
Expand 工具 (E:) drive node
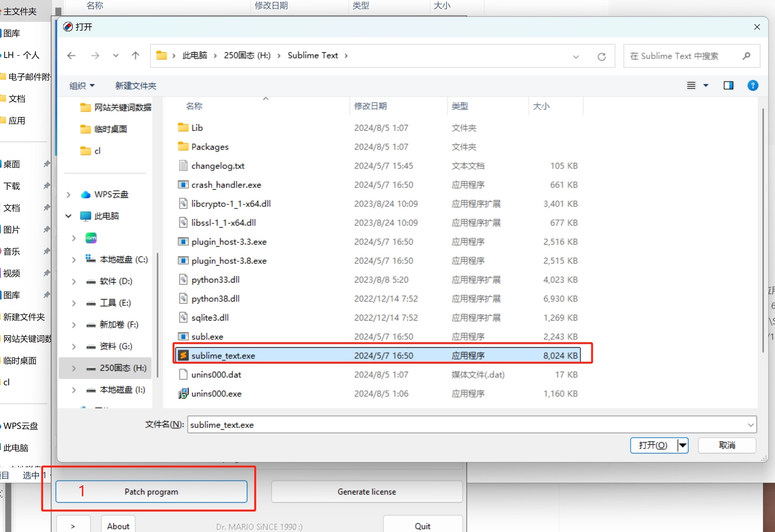pyautogui.click(x=74, y=303)
